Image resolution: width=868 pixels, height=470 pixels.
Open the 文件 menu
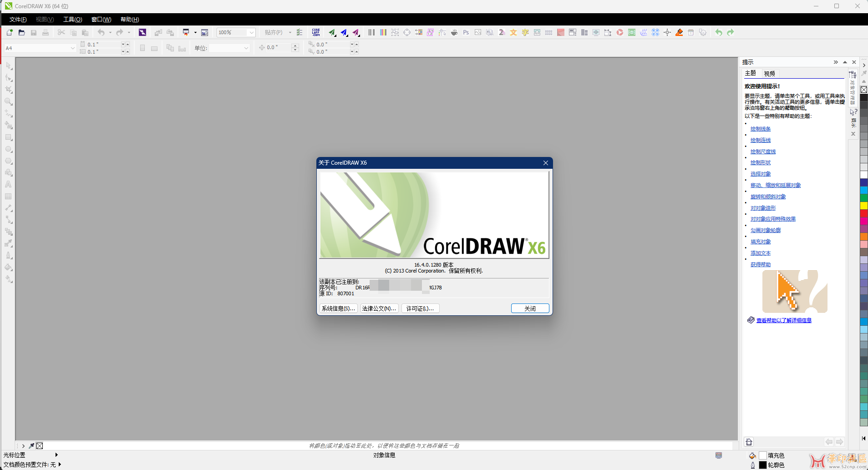pyautogui.click(x=18, y=19)
